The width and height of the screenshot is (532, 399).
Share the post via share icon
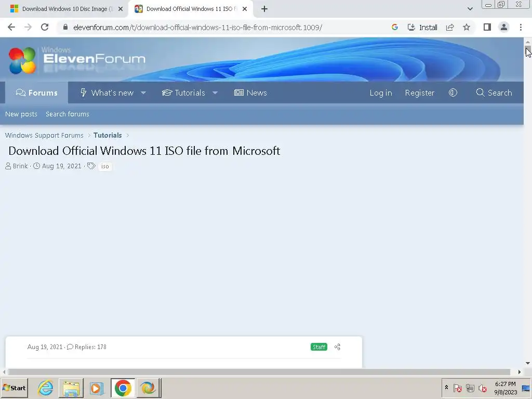coord(337,347)
